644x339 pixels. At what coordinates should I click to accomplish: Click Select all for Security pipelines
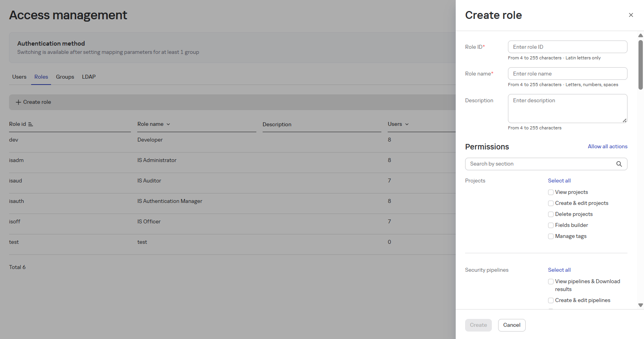(x=559, y=270)
